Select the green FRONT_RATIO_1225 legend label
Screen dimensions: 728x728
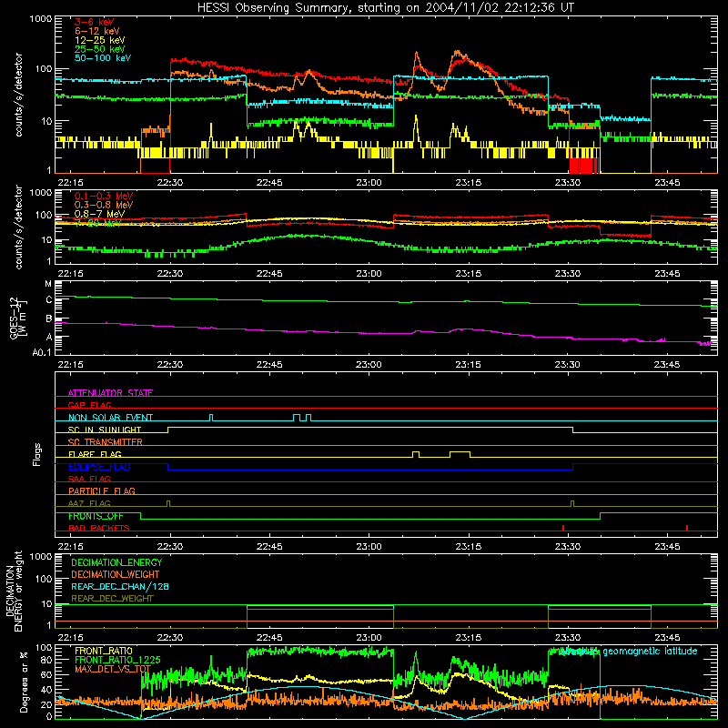(x=117, y=660)
